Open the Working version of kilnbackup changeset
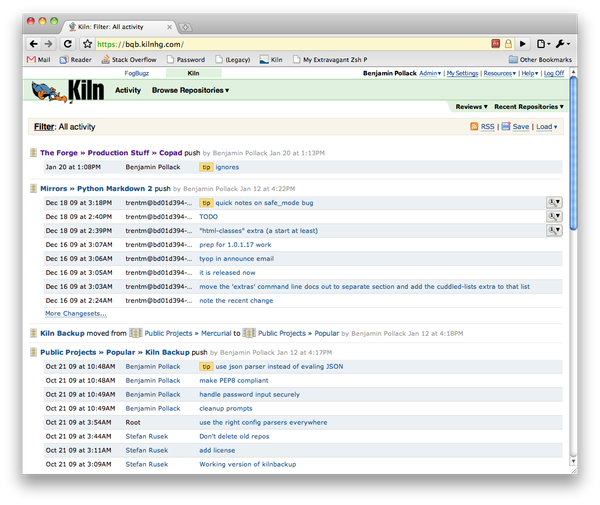600x505 pixels. (x=248, y=464)
